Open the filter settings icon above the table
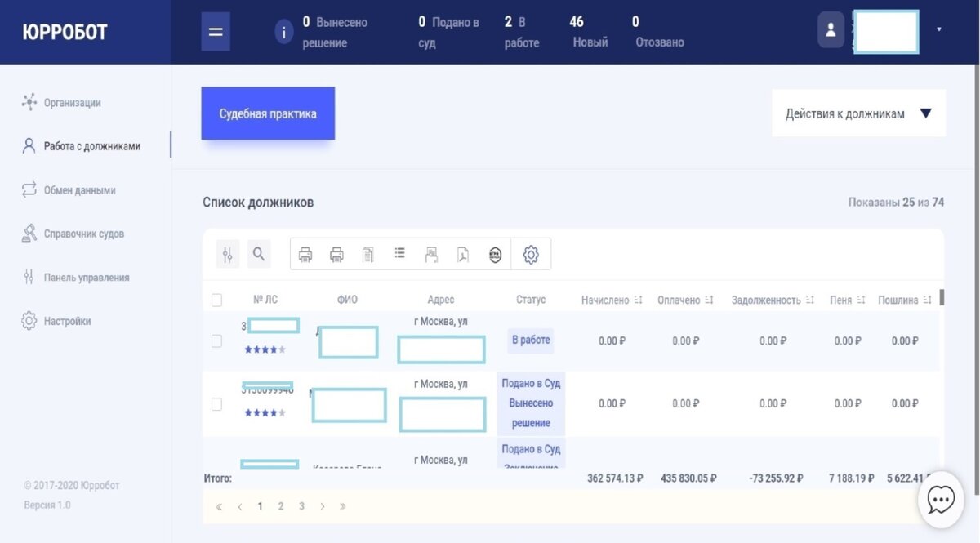Screen dimensions: 980x543 228,254
